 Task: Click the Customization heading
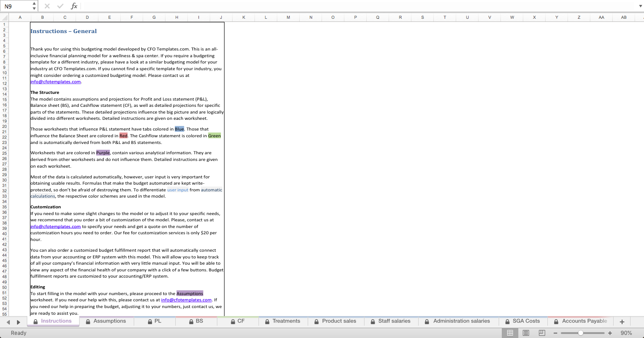46,207
